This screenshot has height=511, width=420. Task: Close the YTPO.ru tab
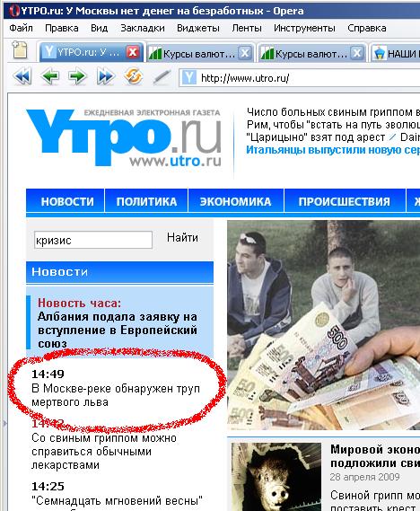click(x=133, y=52)
